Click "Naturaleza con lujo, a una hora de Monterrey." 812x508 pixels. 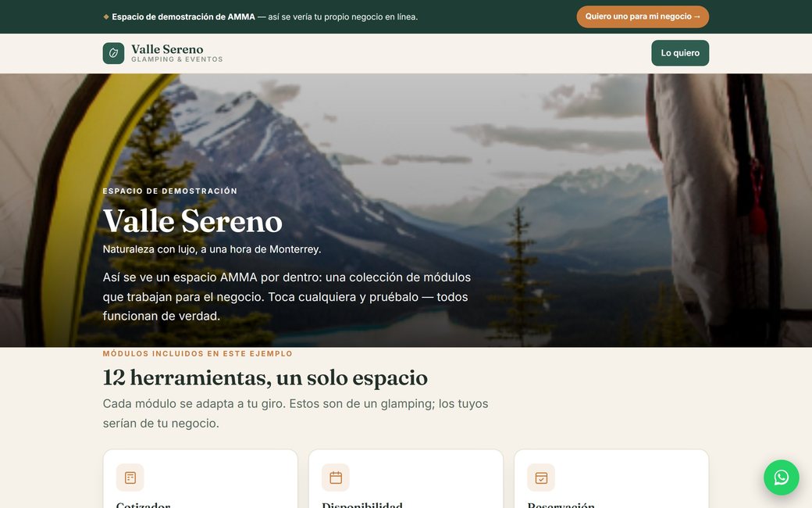click(x=212, y=249)
